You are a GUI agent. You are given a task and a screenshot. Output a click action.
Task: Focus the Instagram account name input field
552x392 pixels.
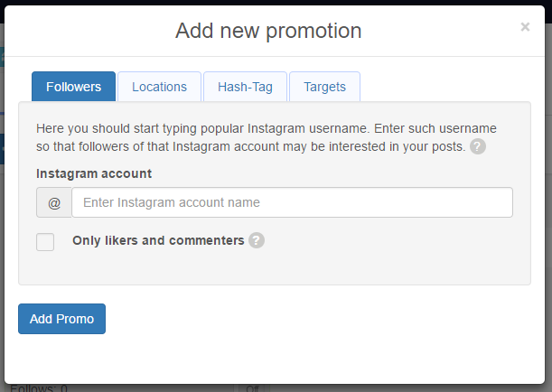click(292, 202)
